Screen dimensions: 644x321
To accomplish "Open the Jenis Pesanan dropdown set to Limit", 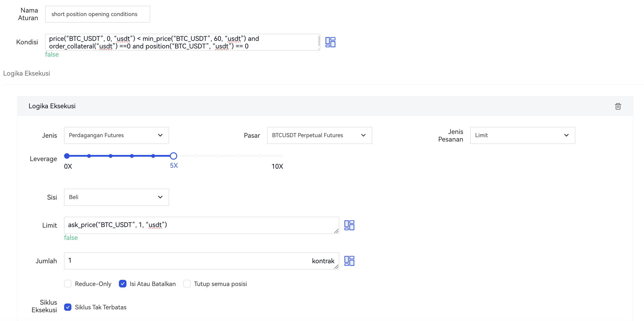I will click(522, 135).
